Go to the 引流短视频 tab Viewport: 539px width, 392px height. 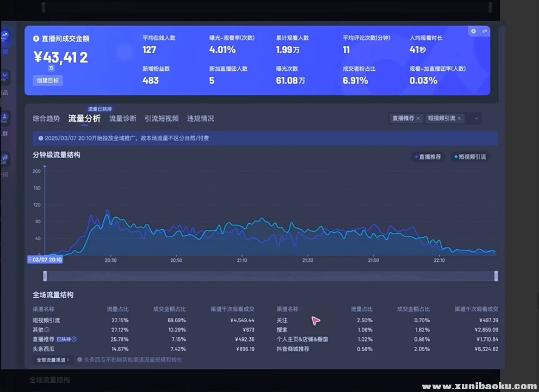pos(161,119)
